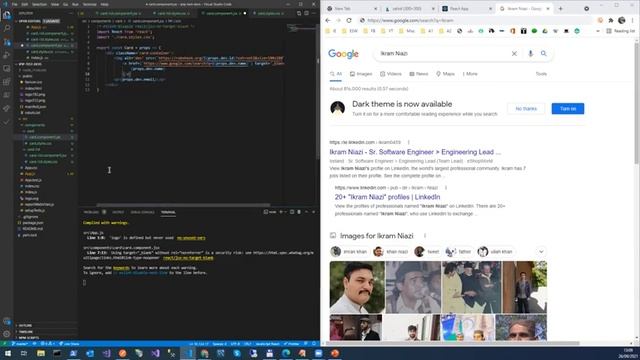Click the split terminal icon in panel
The height and width of the screenshot is (360, 640).
coord(291,212)
